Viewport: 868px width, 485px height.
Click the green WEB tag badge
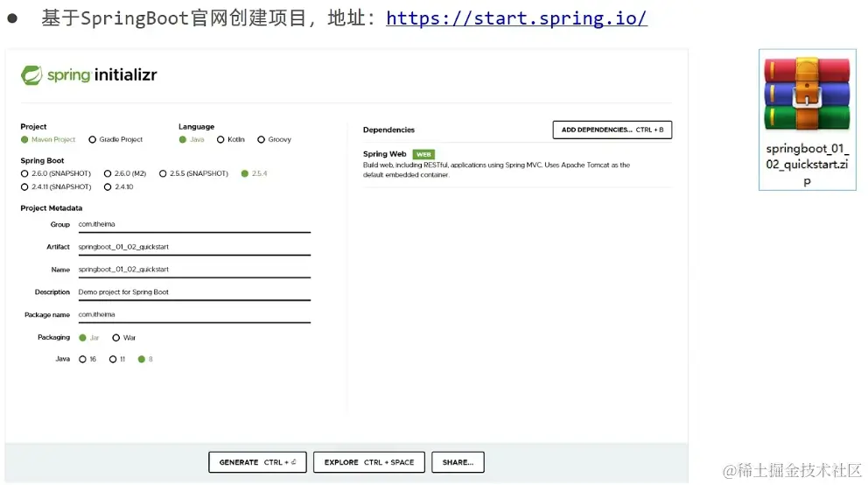tap(423, 154)
